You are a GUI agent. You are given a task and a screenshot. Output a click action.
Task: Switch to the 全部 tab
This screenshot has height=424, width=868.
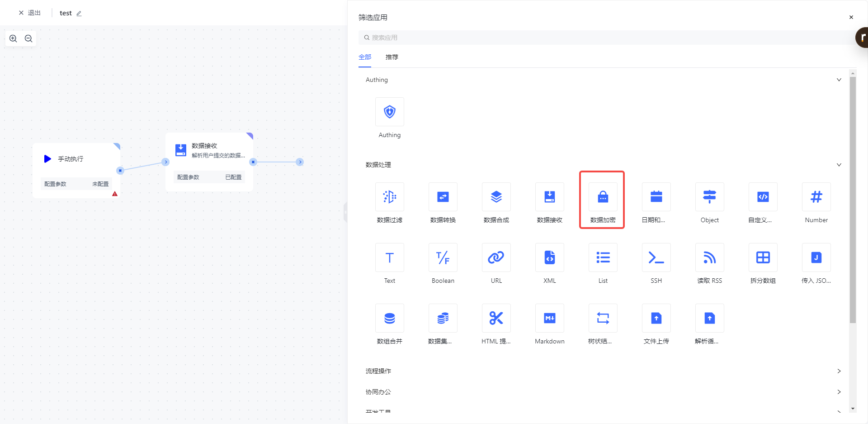365,57
